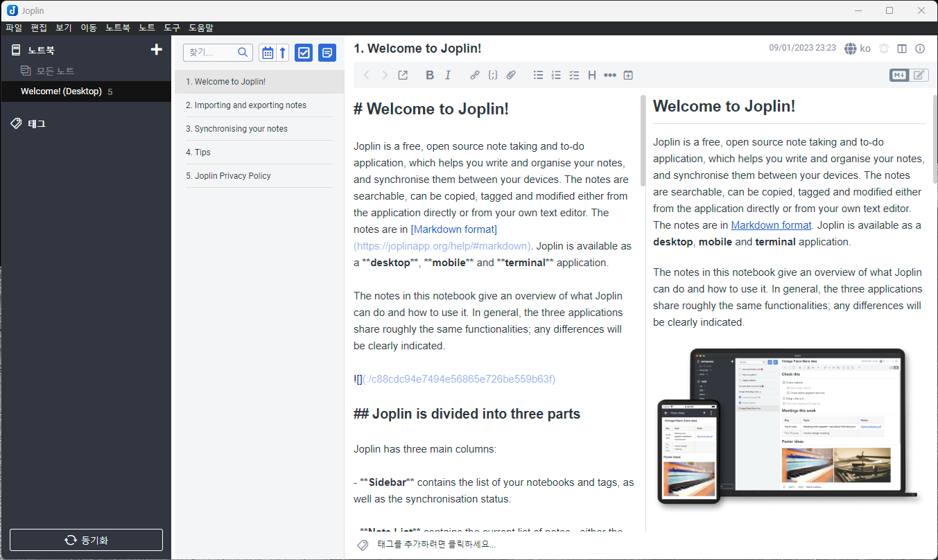Open the 편집 menu
The height and width of the screenshot is (560, 938).
point(39,28)
